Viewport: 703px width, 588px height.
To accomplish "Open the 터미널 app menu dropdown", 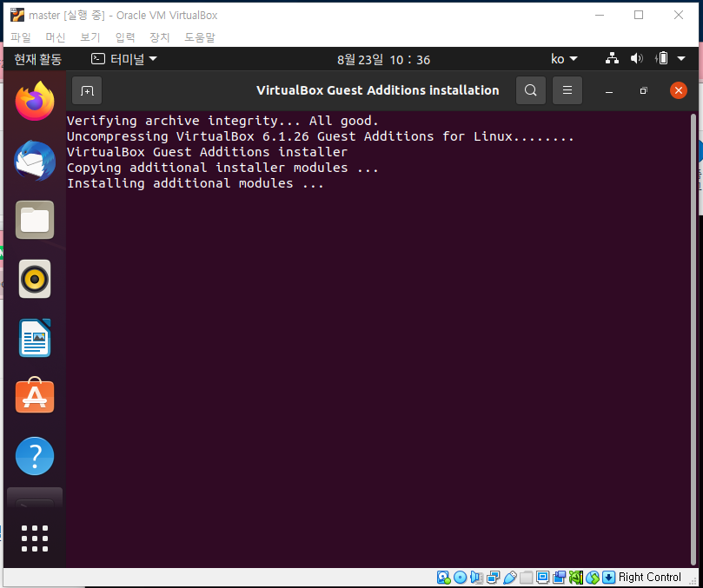I will click(x=124, y=59).
